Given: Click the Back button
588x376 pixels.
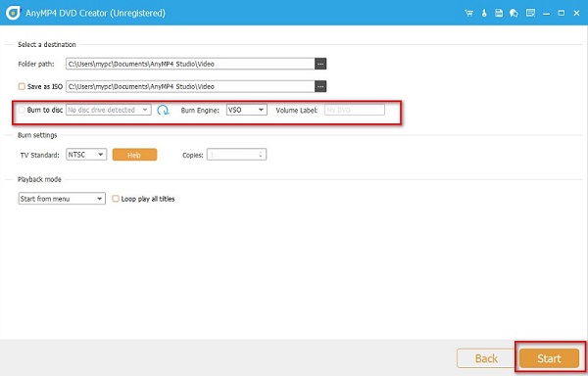Looking at the screenshot, I should [x=486, y=358].
